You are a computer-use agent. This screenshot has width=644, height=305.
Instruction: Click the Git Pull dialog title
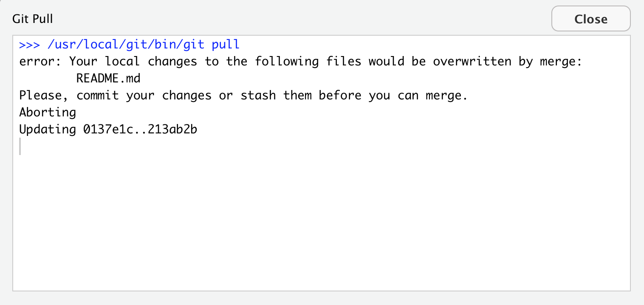[x=33, y=19]
